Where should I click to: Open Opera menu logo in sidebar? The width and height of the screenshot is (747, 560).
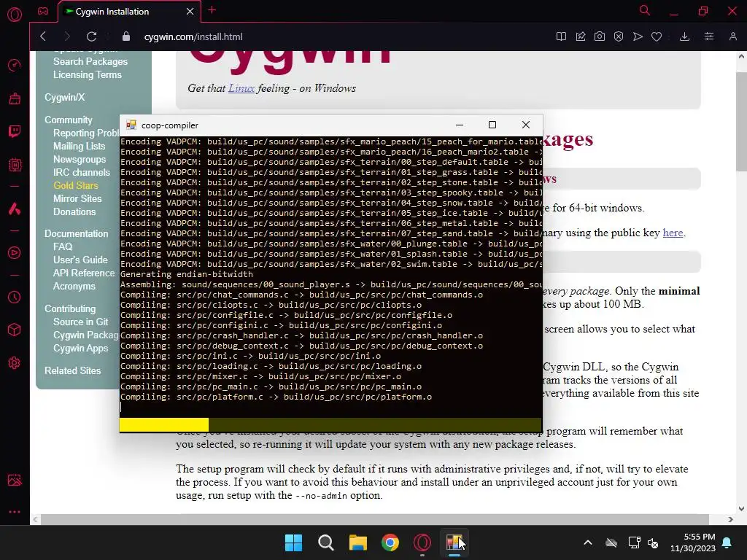pyautogui.click(x=15, y=15)
